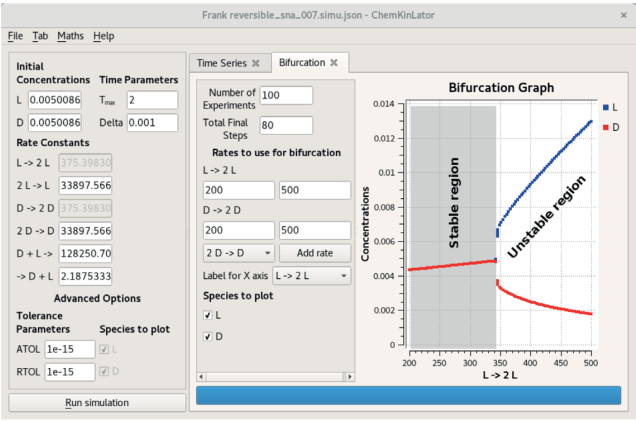Viewport: 636px width, 421px height.
Task: Click the Add rate button
Action: (314, 253)
